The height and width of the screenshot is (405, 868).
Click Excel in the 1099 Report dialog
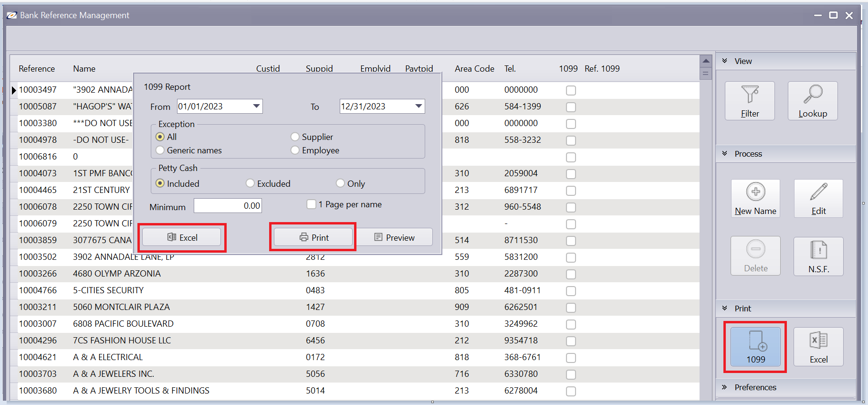(x=182, y=237)
